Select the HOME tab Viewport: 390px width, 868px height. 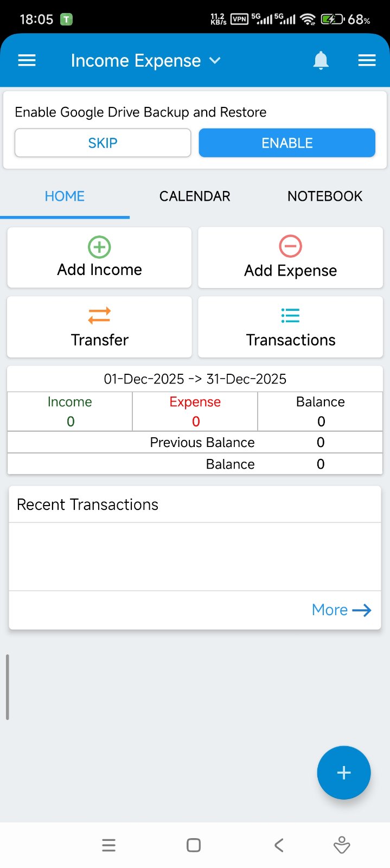coord(65,196)
